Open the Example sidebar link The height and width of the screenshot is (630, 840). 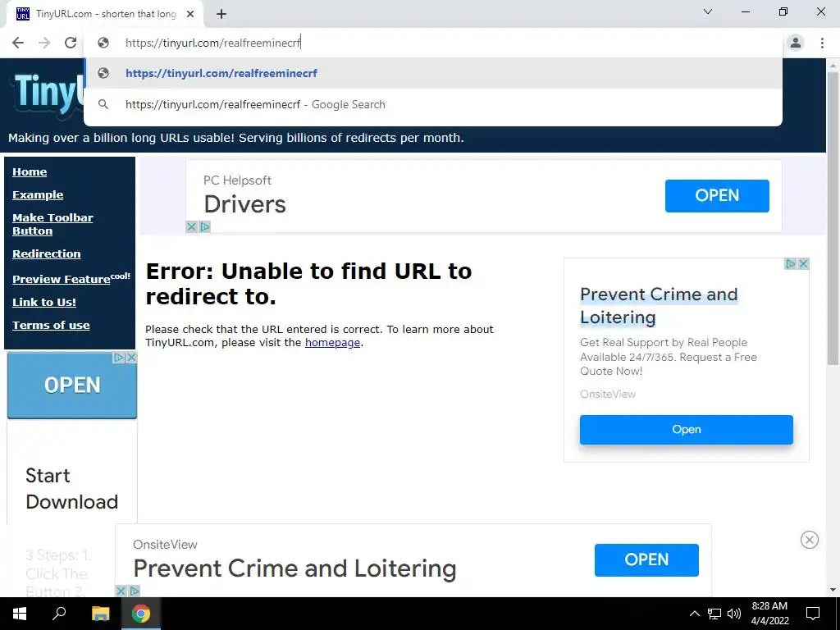pos(38,195)
